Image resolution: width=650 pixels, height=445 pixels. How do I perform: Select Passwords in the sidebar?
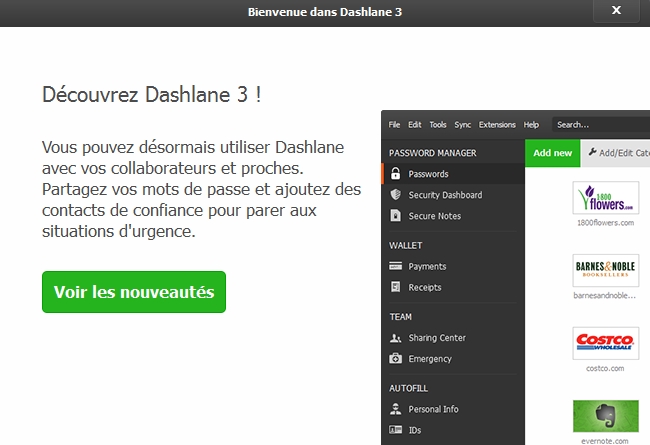pos(453,174)
